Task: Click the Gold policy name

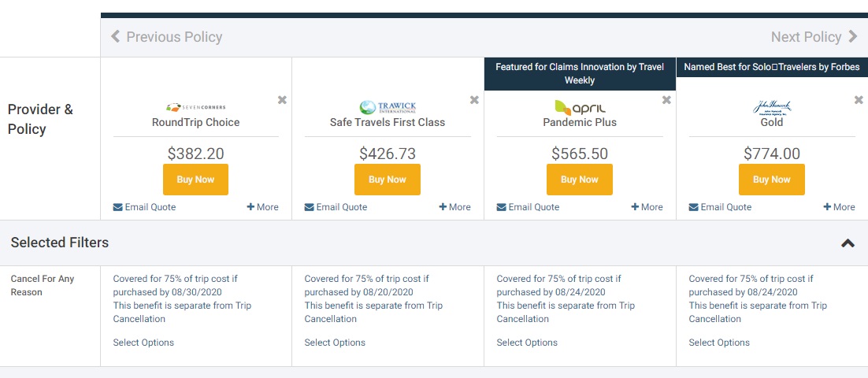Action: click(x=772, y=122)
